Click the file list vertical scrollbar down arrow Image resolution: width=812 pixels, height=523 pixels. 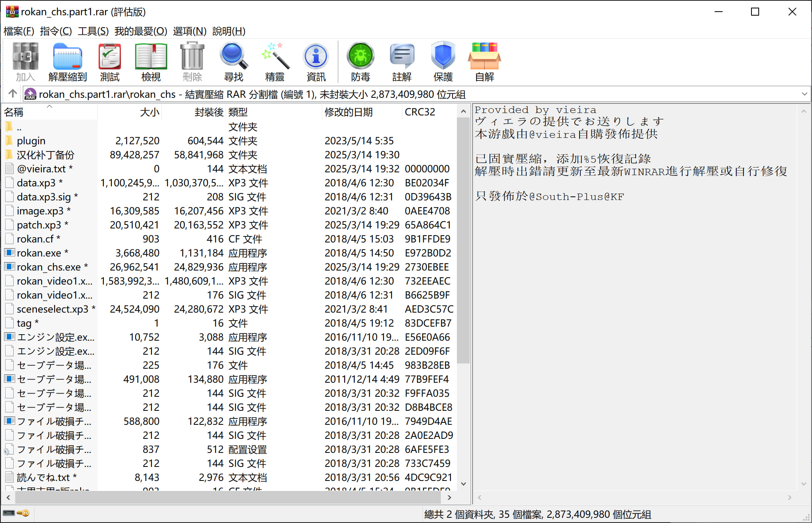coord(463,484)
